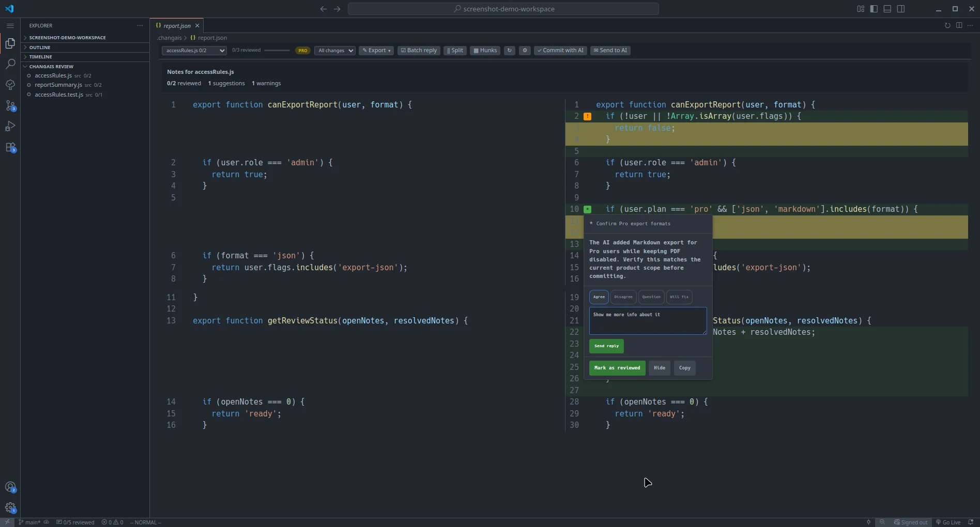Click 0/5 reviewed in status bar
Image resolution: width=980 pixels, height=527 pixels.
coord(75,522)
